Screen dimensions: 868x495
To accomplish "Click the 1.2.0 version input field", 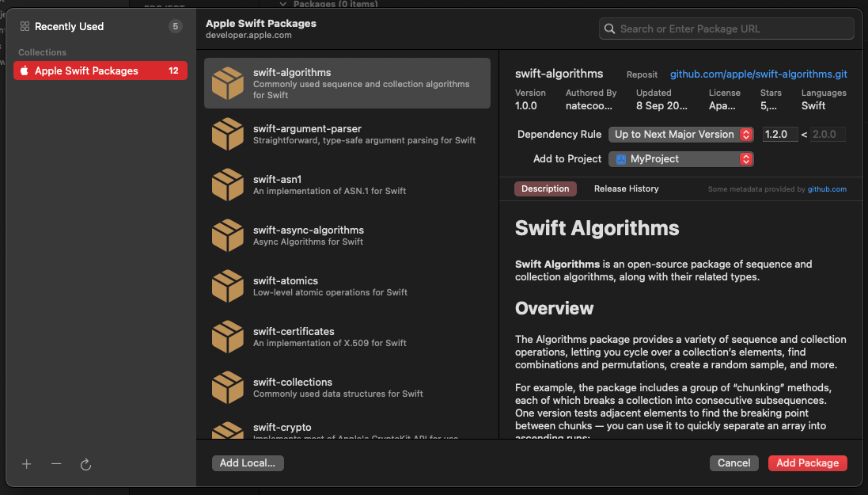I will click(x=779, y=134).
